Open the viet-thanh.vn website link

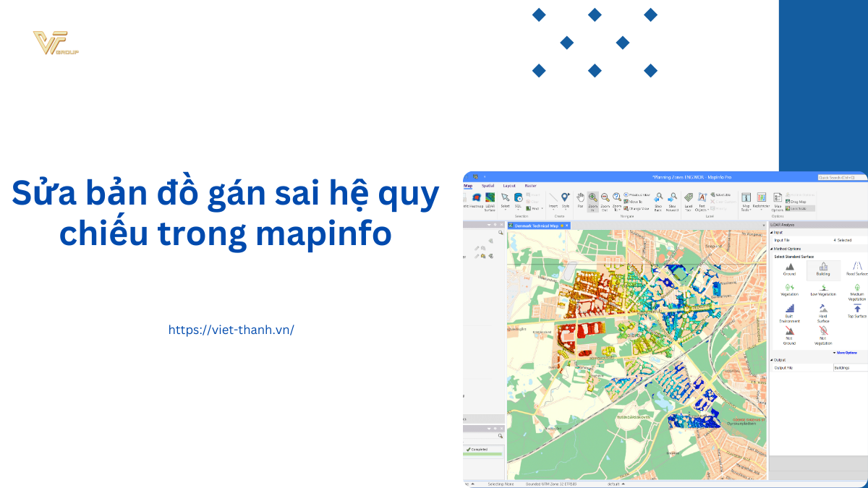231,330
